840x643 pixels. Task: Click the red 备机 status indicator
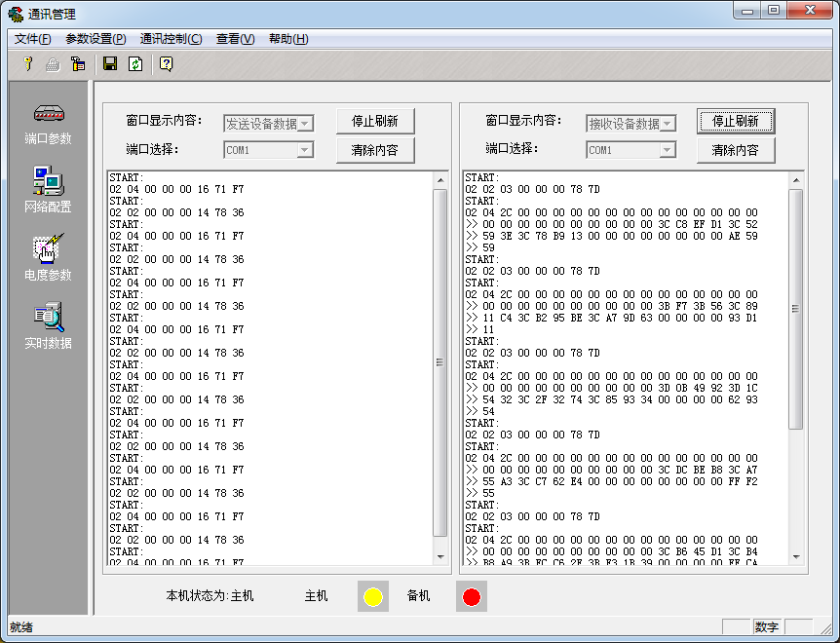[472, 596]
